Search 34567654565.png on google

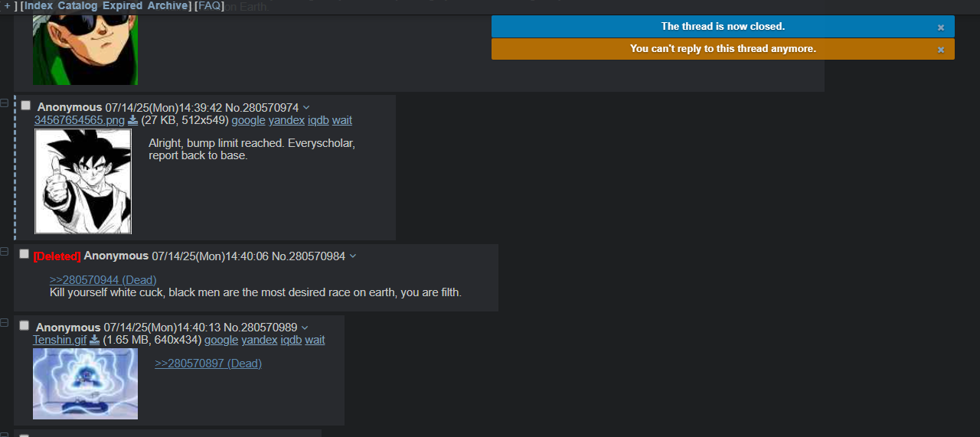pyautogui.click(x=249, y=120)
